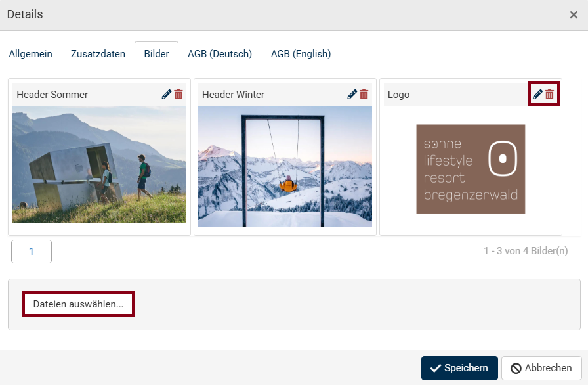Edit the Header Sommer image with pencil icon
This screenshot has height=385, width=588.
click(x=167, y=94)
